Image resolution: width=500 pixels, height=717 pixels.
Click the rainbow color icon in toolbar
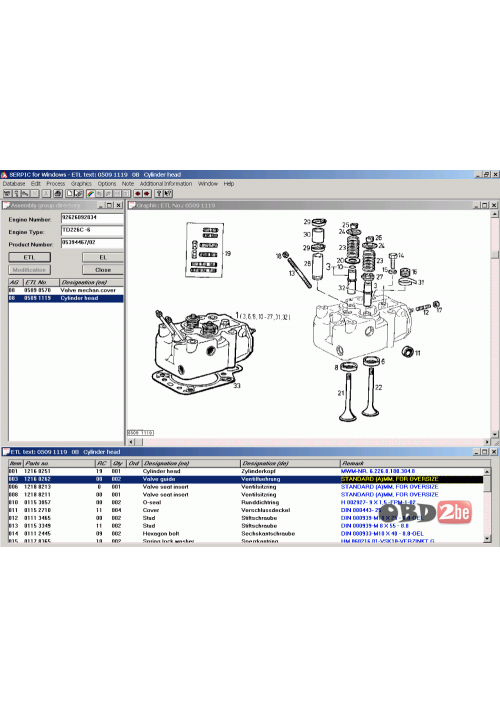click(91, 193)
